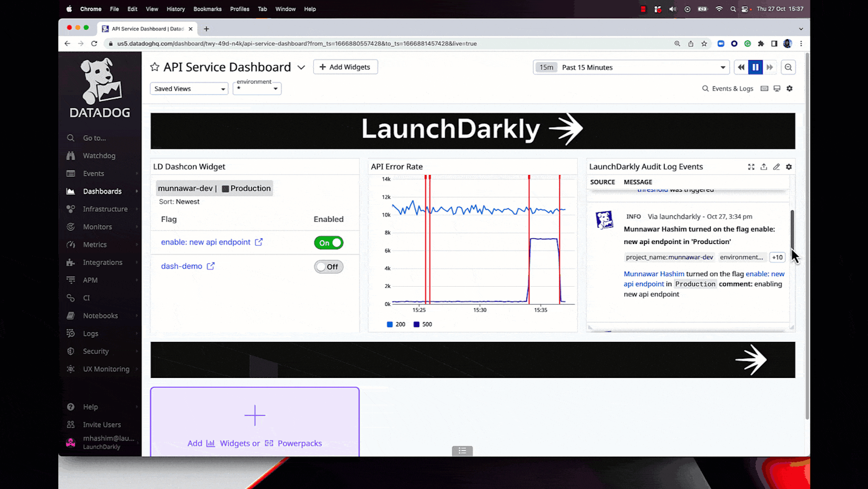Screen dimensions: 868x489
Task: Edit the Audit Log Events widget
Action: coord(776,167)
